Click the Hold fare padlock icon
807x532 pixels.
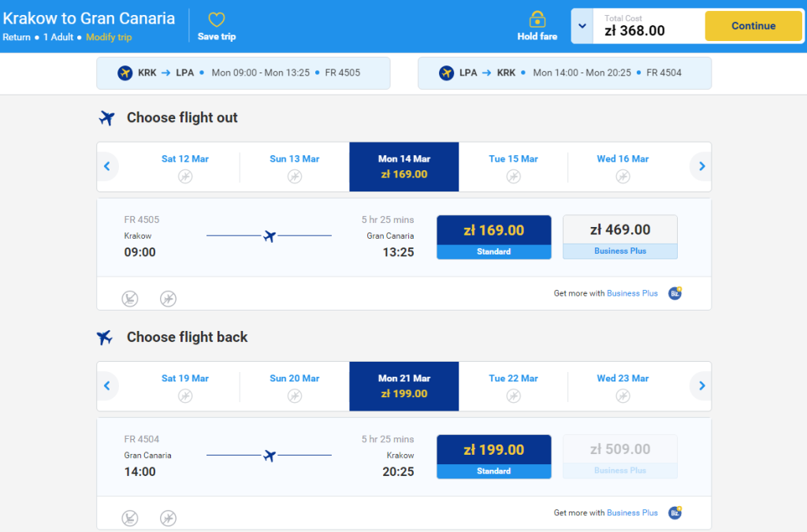(x=537, y=20)
